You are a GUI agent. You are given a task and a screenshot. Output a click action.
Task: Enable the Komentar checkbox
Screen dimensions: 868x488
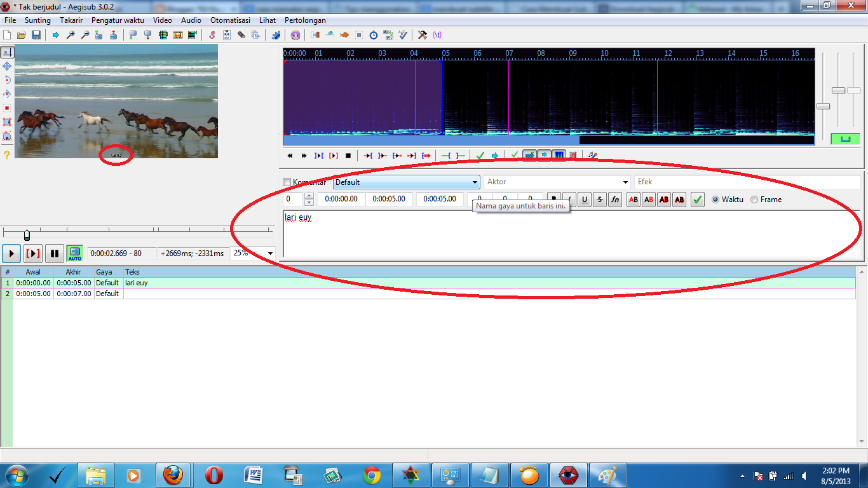tap(287, 182)
